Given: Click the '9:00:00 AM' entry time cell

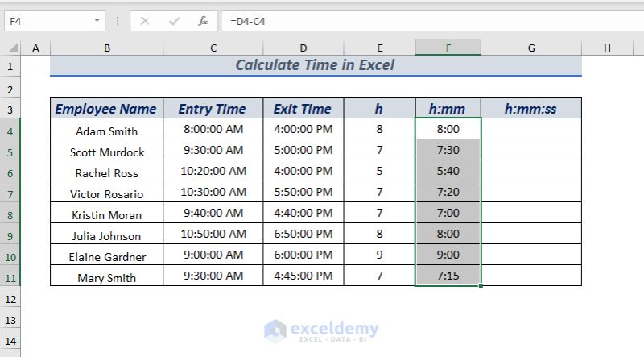Looking at the screenshot, I should pos(213,255).
